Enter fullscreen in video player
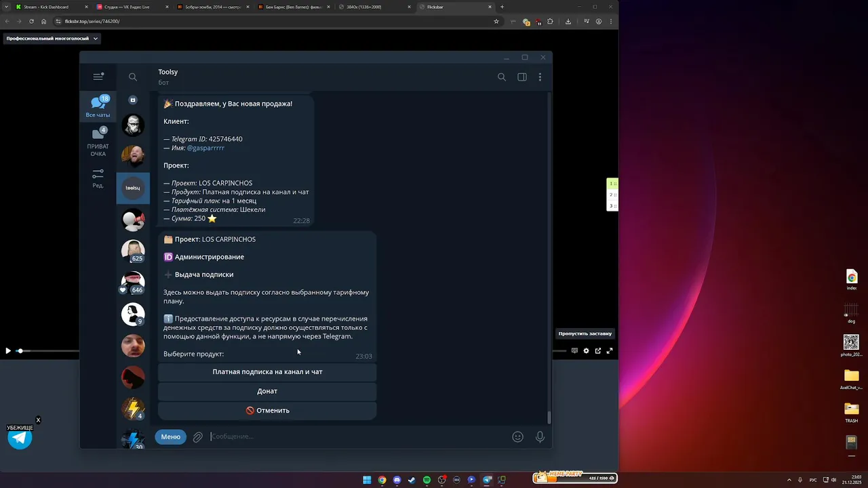This screenshot has height=488, width=868. (610, 350)
